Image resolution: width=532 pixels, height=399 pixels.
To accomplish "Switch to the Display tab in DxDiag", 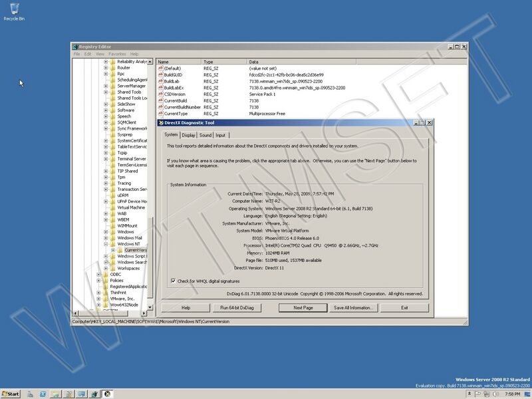I will tap(188, 135).
